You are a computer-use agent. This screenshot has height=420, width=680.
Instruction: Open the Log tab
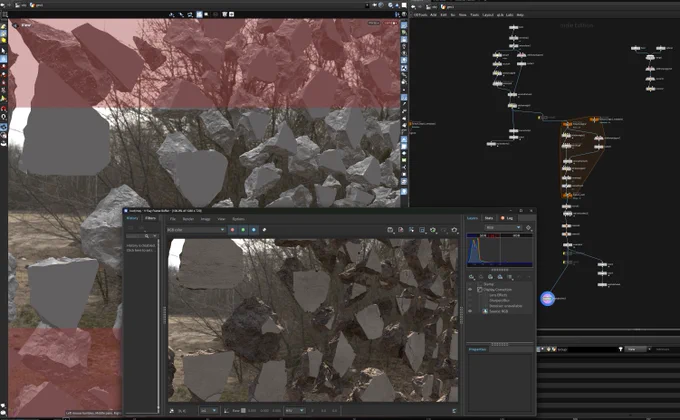click(x=507, y=218)
